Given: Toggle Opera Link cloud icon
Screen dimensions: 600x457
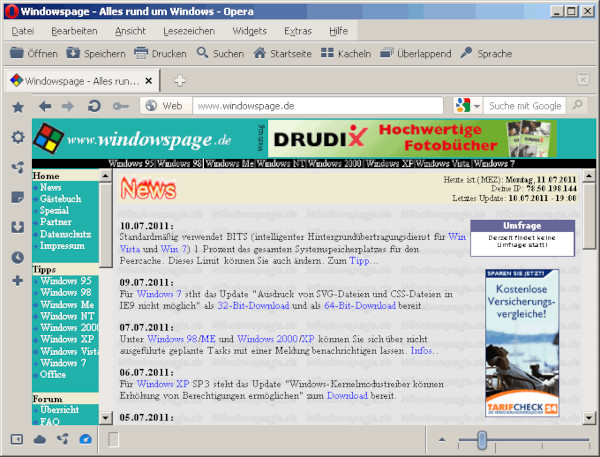Looking at the screenshot, I should 40,439.
